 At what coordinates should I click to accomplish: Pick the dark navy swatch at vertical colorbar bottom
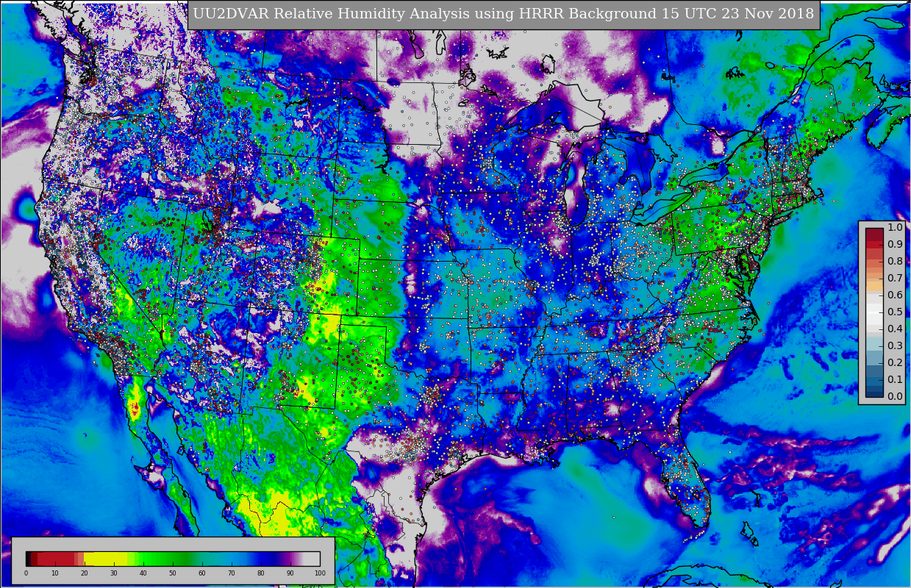tap(874, 392)
